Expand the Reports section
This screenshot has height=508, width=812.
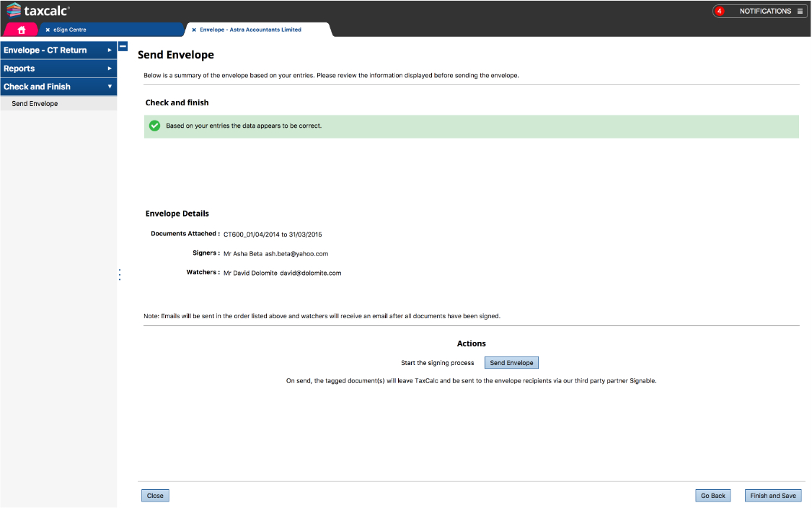coord(58,69)
